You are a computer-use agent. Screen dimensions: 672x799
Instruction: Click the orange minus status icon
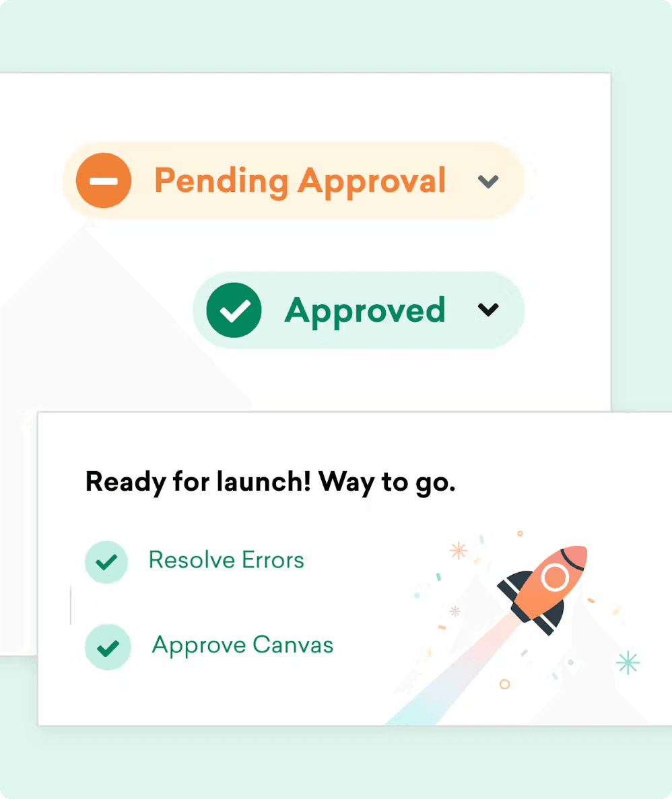[104, 180]
